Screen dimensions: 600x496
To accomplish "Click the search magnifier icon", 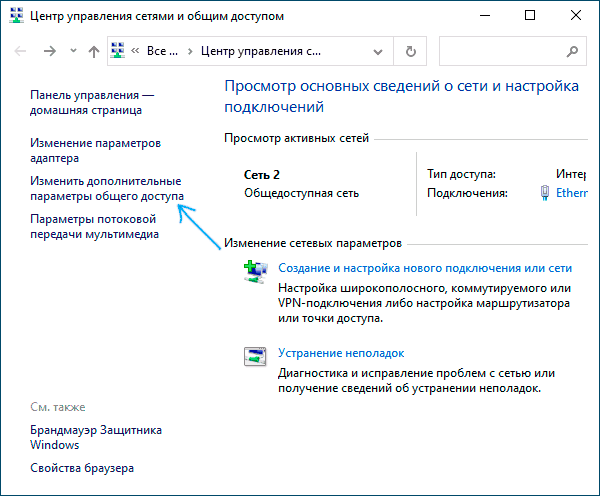I will point(572,51).
